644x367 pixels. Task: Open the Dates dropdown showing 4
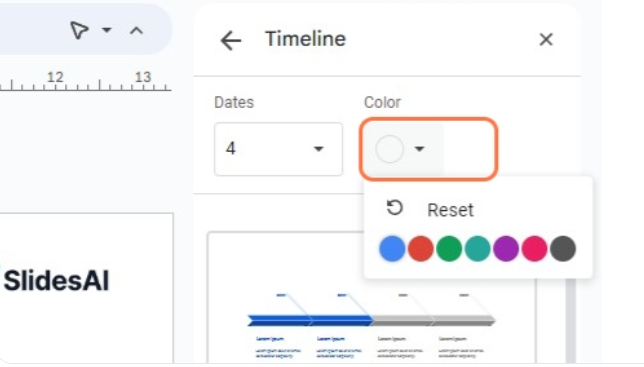coord(278,149)
